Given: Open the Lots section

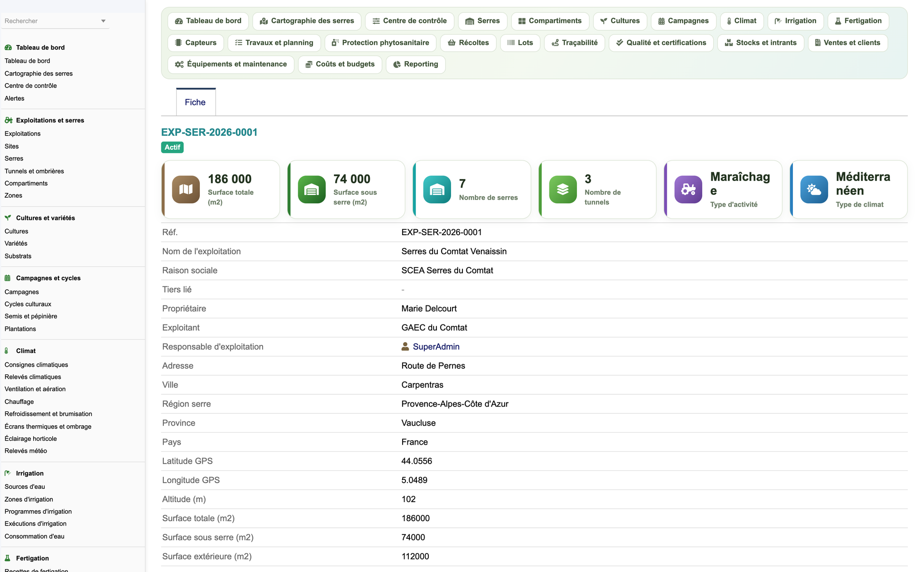Looking at the screenshot, I should [x=520, y=43].
